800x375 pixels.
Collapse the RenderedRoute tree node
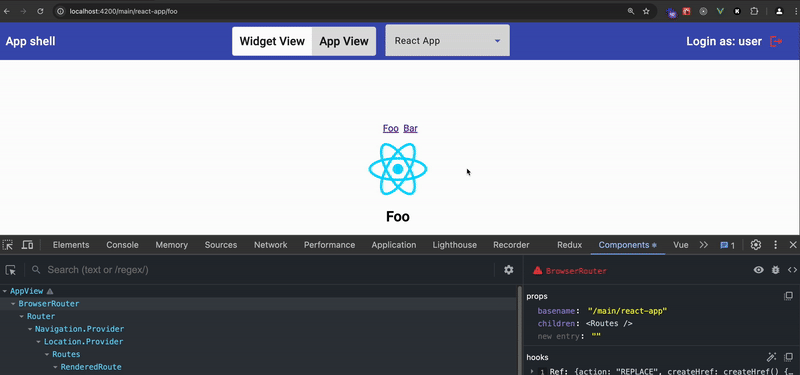[x=55, y=367]
